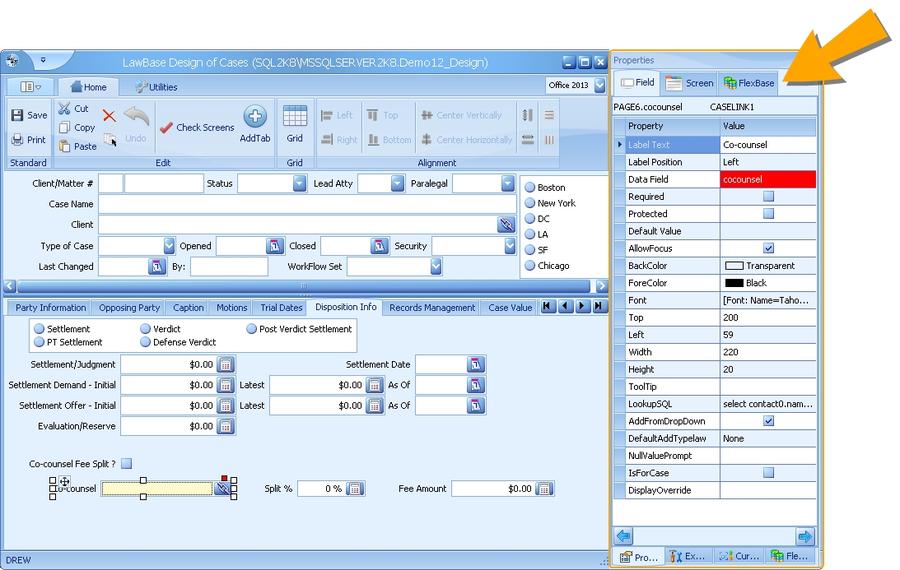
Task: Open the Lead Atty dropdown
Action: pyautogui.click(x=397, y=183)
